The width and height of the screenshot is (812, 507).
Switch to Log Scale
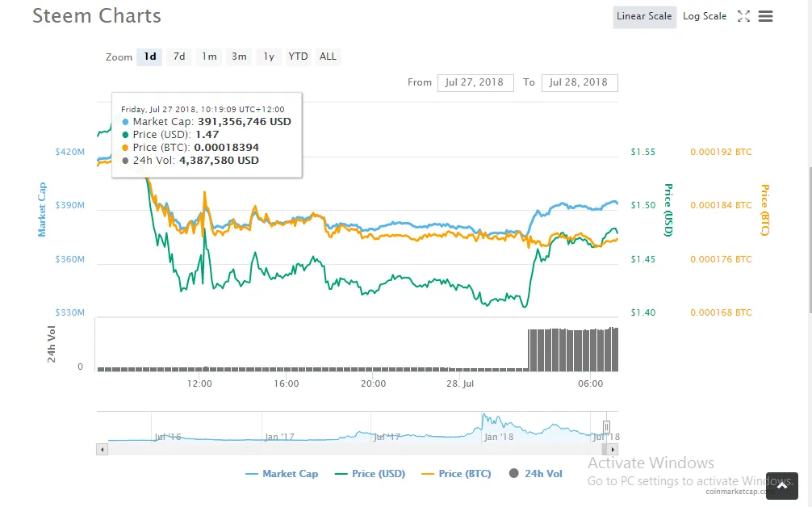tap(705, 17)
